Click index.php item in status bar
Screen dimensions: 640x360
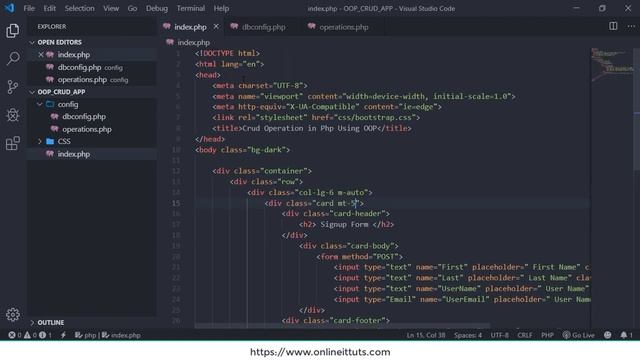[121, 335]
